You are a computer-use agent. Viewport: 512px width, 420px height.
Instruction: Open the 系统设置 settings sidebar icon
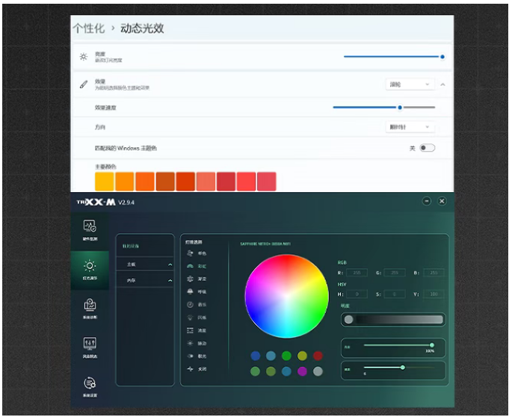click(x=89, y=385)
